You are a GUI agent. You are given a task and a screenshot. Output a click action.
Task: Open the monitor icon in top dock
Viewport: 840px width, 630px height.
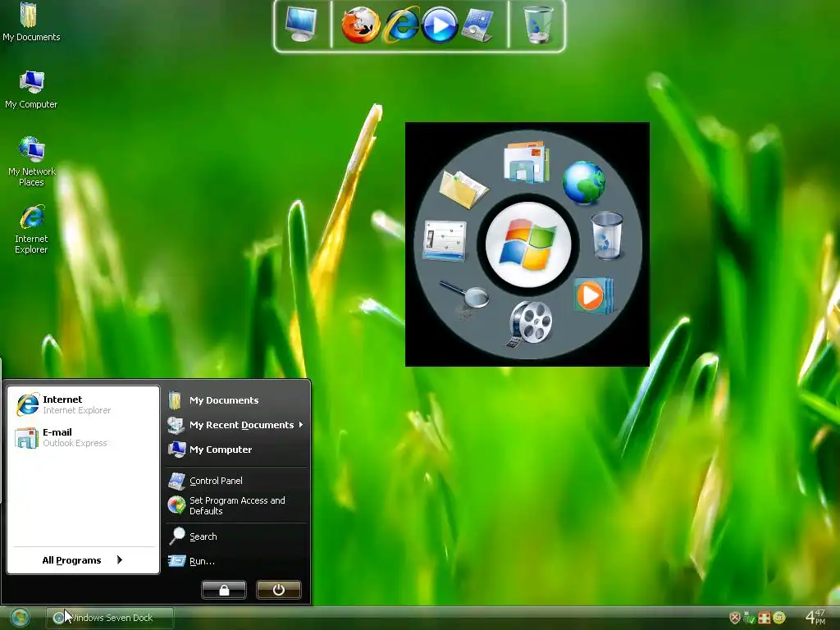[300, 24]
